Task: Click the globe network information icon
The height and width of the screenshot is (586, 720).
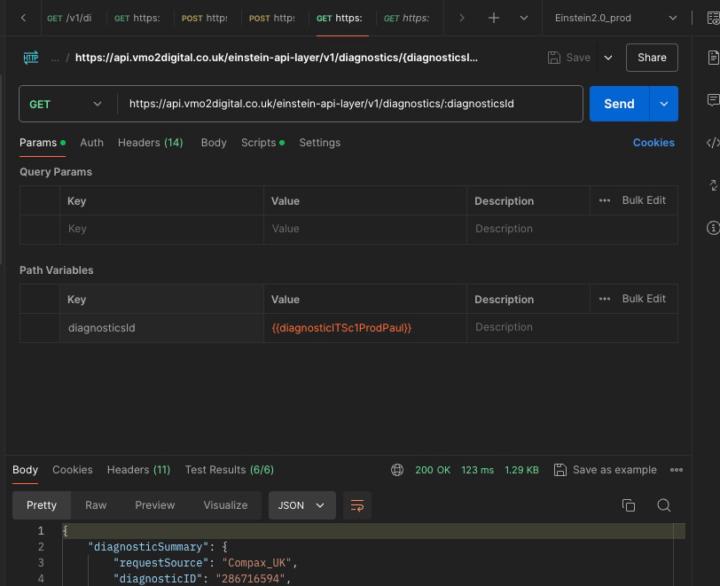Action: [x=397, y=470]
